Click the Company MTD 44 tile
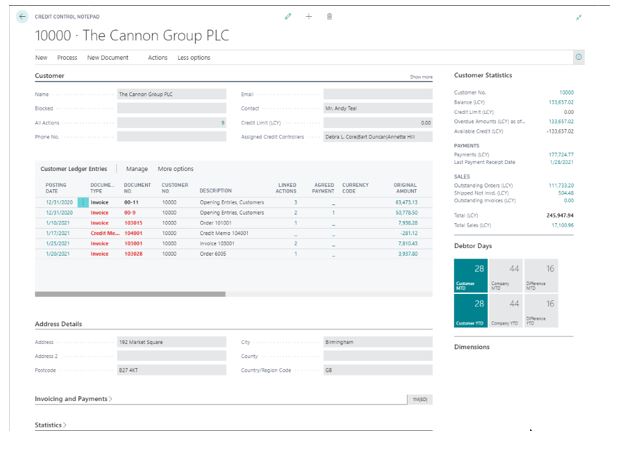The image size is (619, 452). [x=506, y=276]
